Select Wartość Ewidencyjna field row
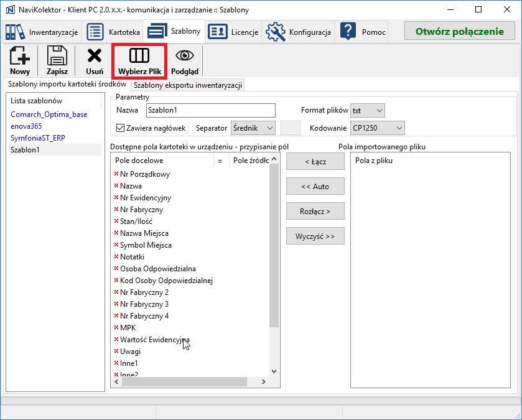This screenshot has height=420, width=522. point(192,340)
